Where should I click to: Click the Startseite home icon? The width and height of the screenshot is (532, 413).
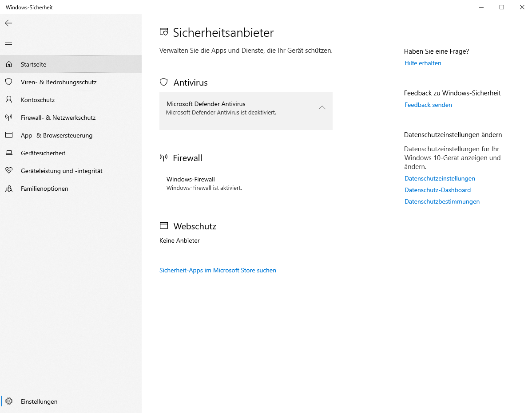(9, 64)
